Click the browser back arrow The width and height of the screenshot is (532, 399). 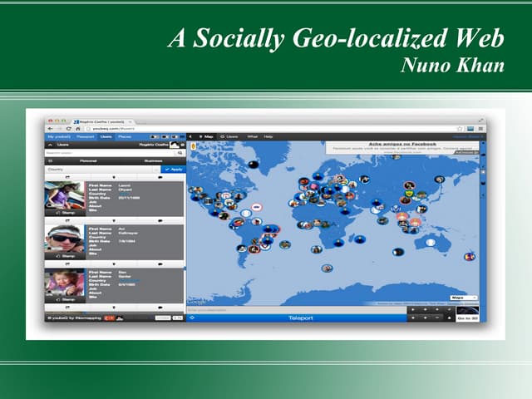point(49,128)
